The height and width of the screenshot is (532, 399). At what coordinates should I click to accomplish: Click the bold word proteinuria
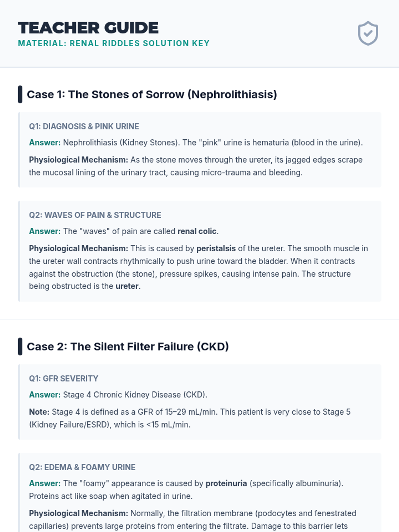pyautogui.click(x=226, y=483)
